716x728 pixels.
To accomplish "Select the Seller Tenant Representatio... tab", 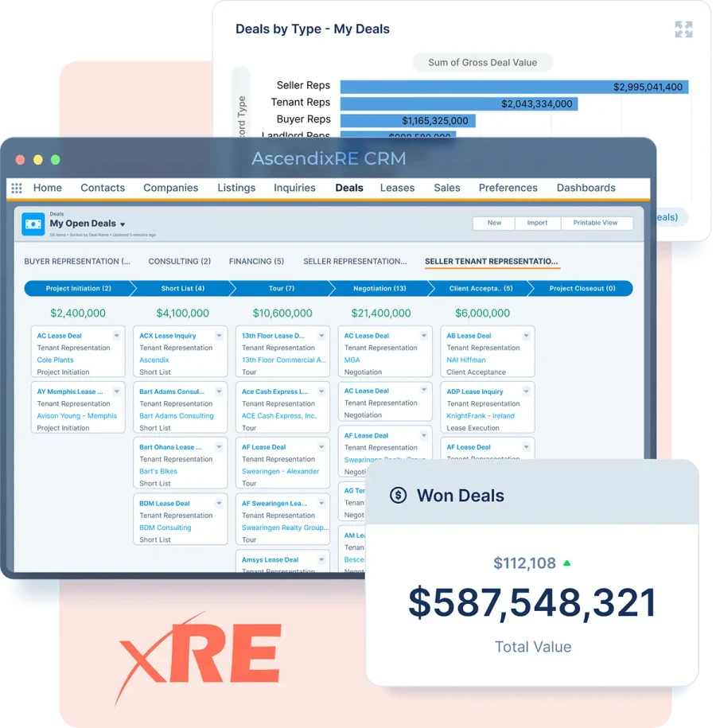I will [492, 262].
